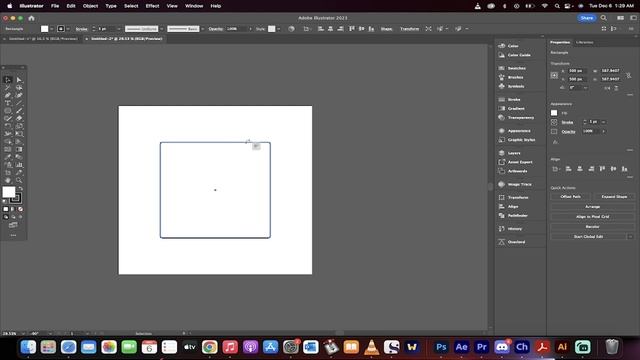Click Home icon in title bar
The image size is (640, 360).
click(31, 18)
